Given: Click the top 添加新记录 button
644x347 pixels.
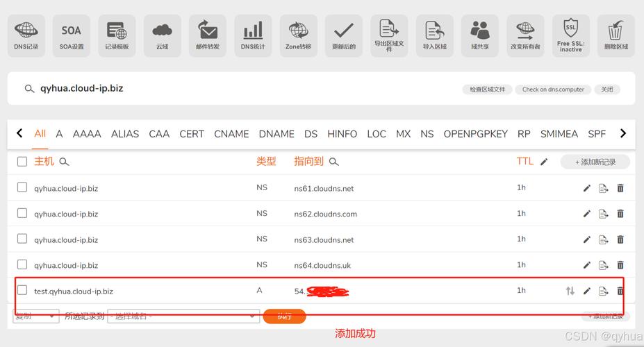Looking at the screenshot, I should 595,162.
